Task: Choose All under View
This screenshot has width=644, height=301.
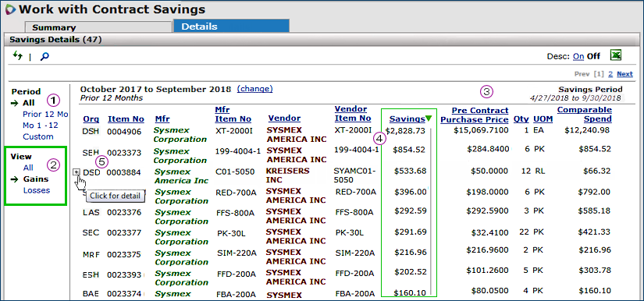Action: click(28, 168)
